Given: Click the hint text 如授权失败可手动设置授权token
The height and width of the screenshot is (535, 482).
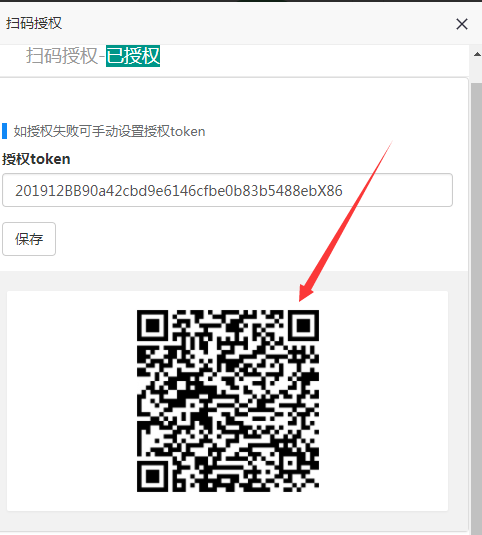Looking at the screenshot, I should click(x=109, y=131).
